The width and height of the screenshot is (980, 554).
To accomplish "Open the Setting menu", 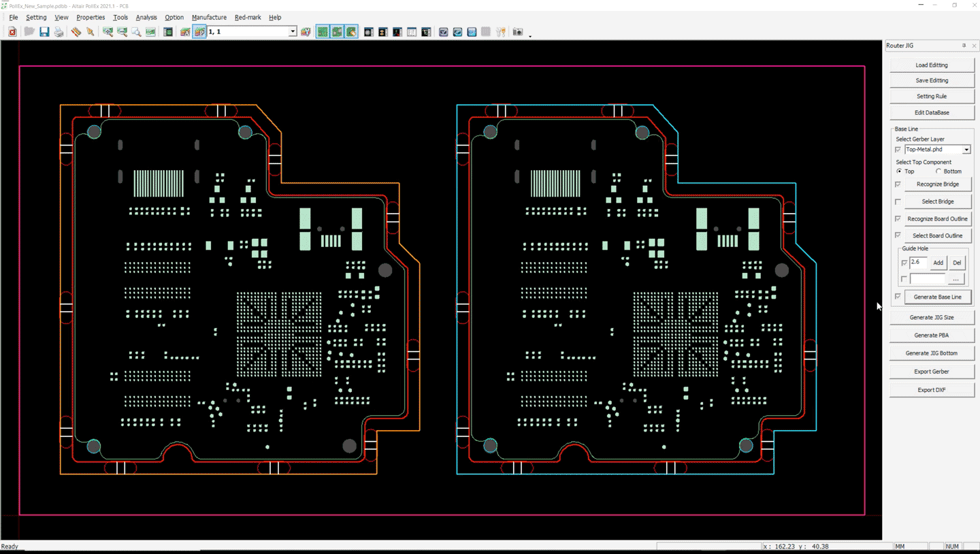I will coord(36,17).
